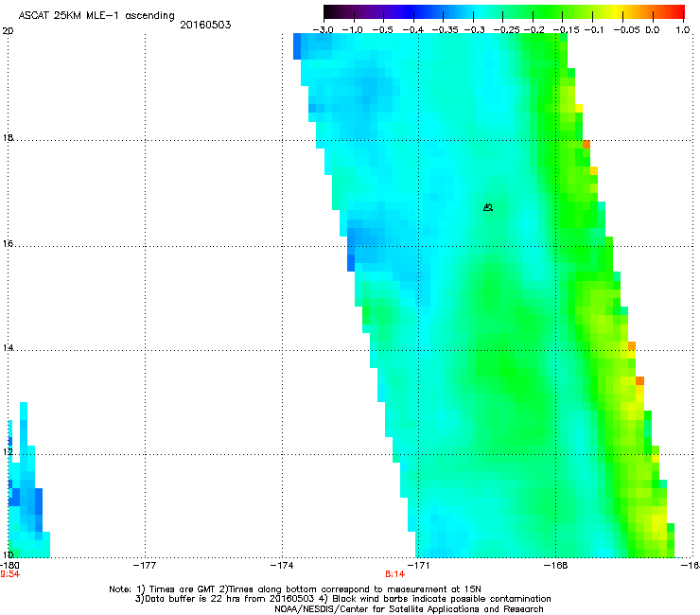
Task: Click the red end of the colorbar
Action: 677,12
